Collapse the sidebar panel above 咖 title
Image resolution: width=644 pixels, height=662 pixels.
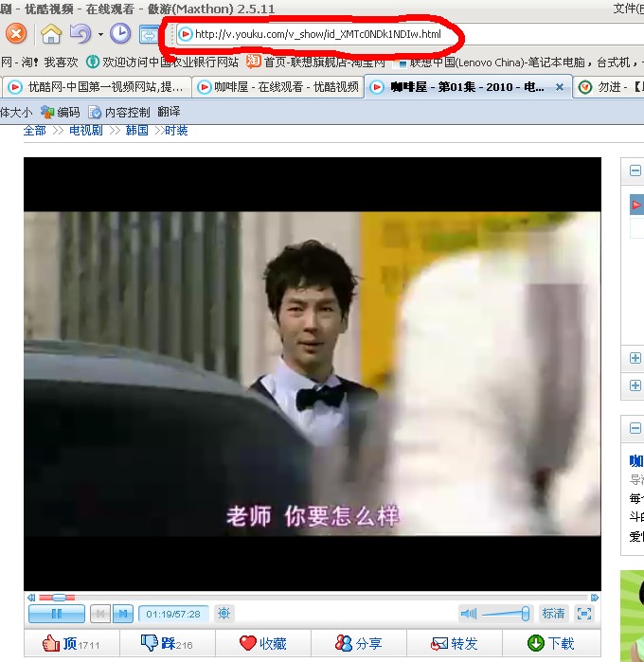click(635, 428)
